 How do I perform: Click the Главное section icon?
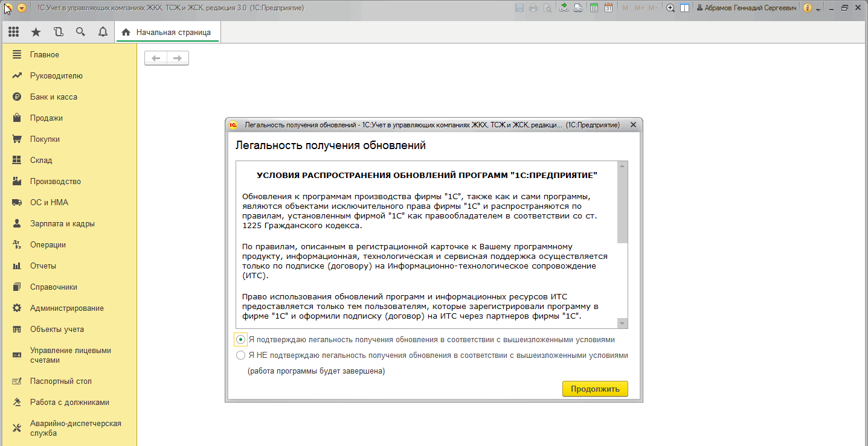[18, 54]
